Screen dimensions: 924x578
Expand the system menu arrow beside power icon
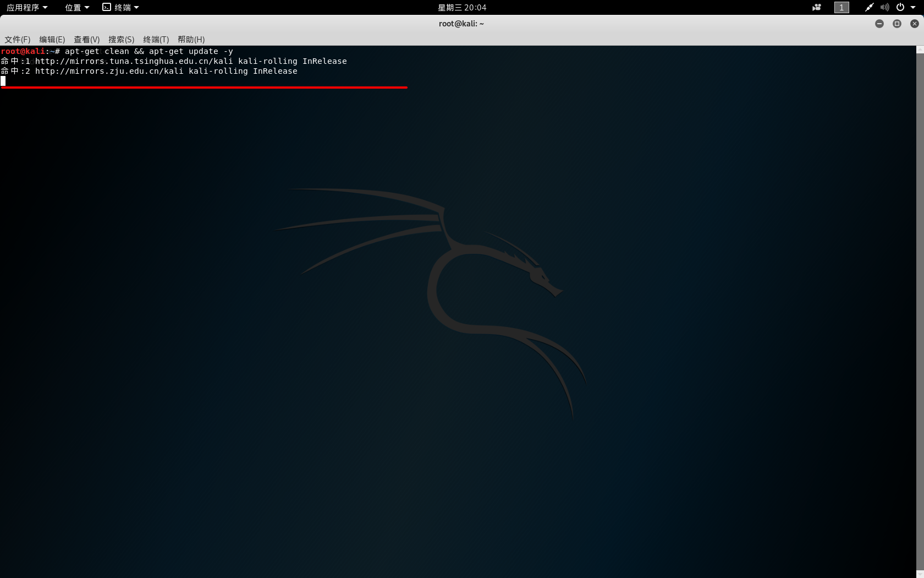(913, 7)
